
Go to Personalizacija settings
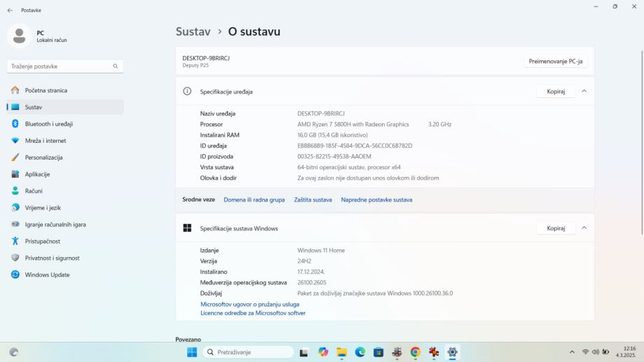click(65, 158)
